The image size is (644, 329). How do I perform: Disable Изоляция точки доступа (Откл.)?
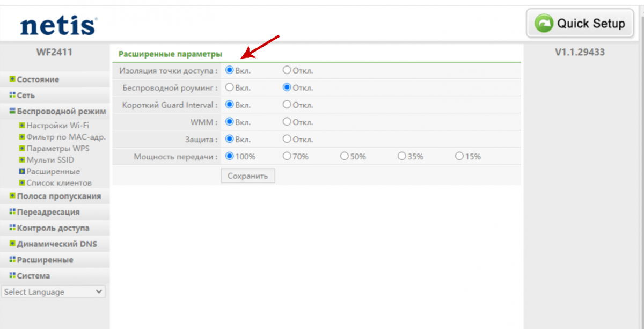(287, 70)
